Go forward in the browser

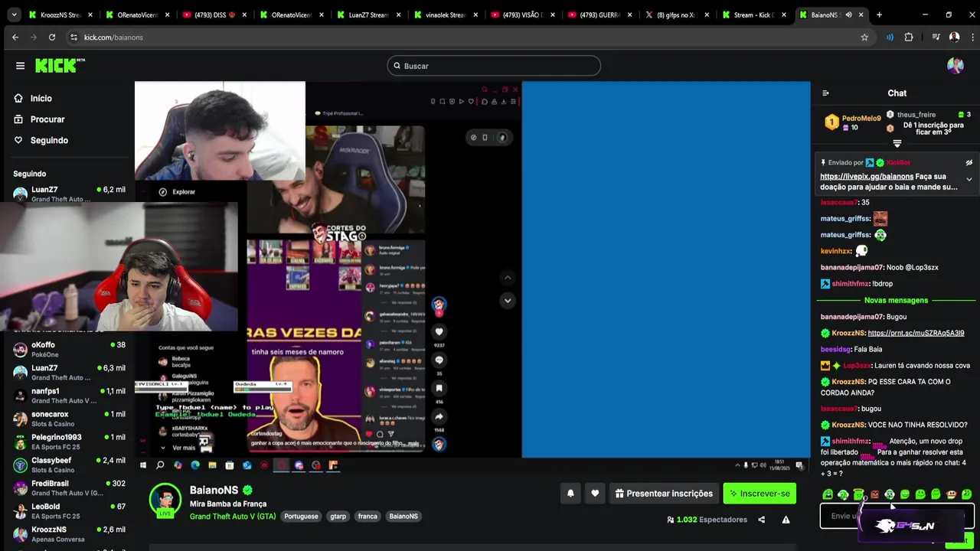click(34, 37)
